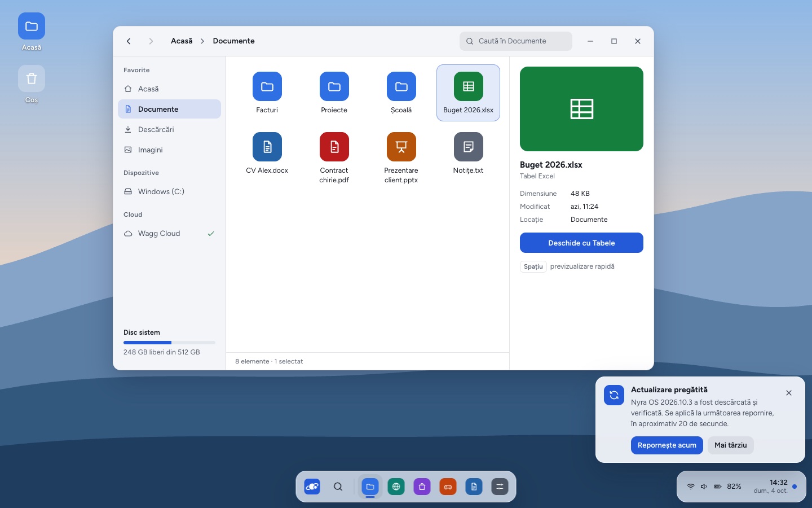This screenshot has width=812, height=508.
Task: Open the web browser globe icon in the dock
Action: [x=396, y=487]
